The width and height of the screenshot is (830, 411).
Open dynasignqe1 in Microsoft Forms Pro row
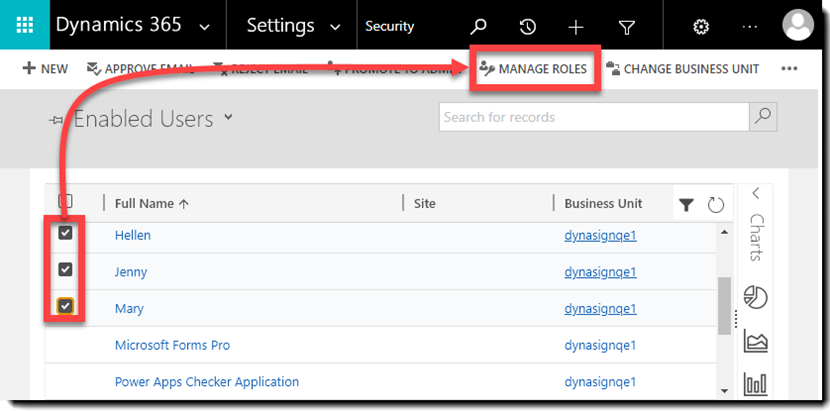pos(600,345)
